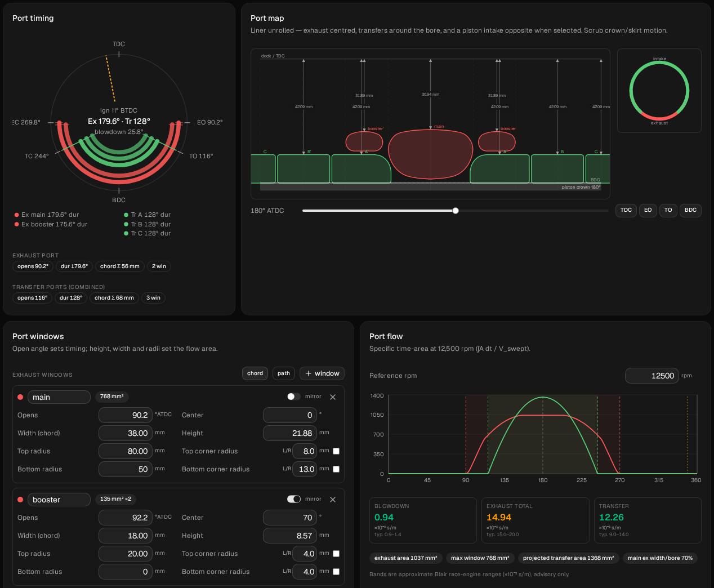
Task: Click the 'exhaust area 1037 mm²' chip
Action: click(x=406, y=558)
